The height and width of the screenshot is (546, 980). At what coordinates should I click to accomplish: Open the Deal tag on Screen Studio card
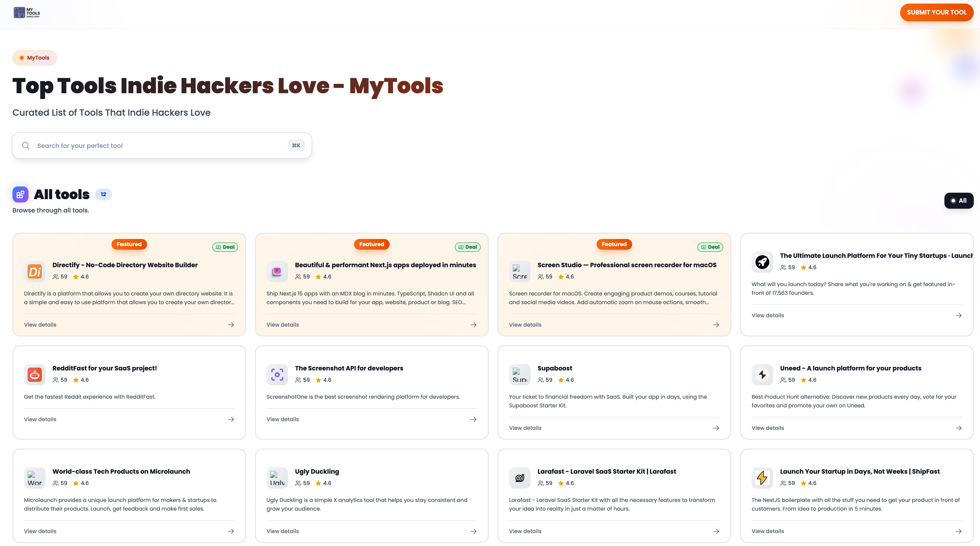(710, 247)
